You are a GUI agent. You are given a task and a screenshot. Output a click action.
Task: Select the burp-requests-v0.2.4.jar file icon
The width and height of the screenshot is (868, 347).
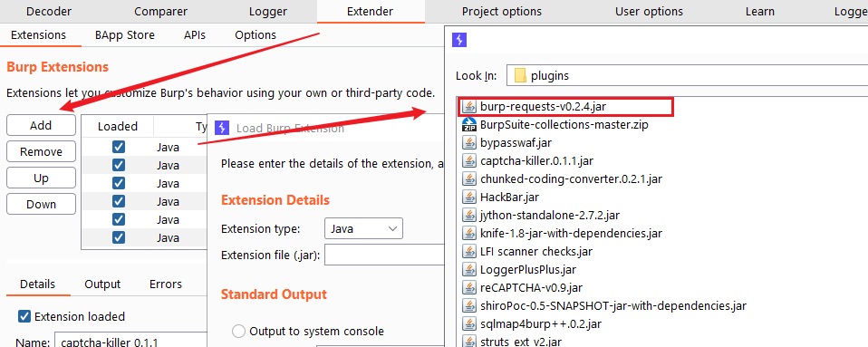coord(469,106)
